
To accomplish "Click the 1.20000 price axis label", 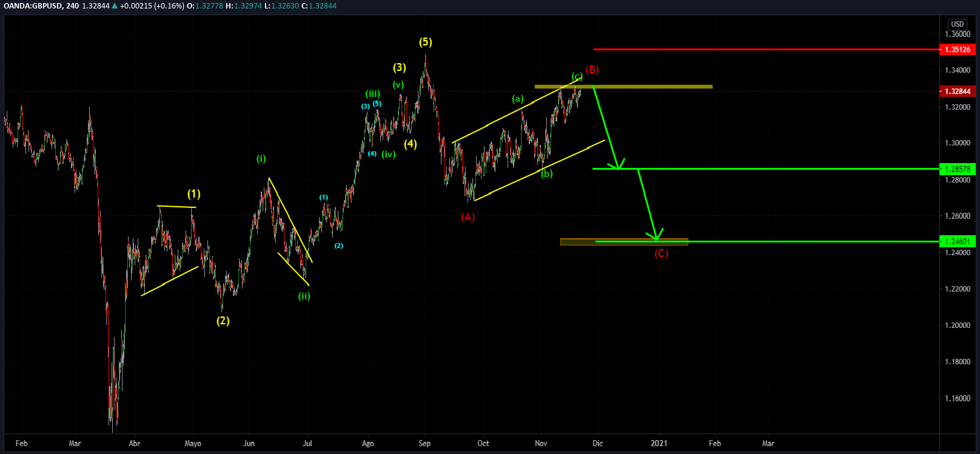I will click(958, 325).
